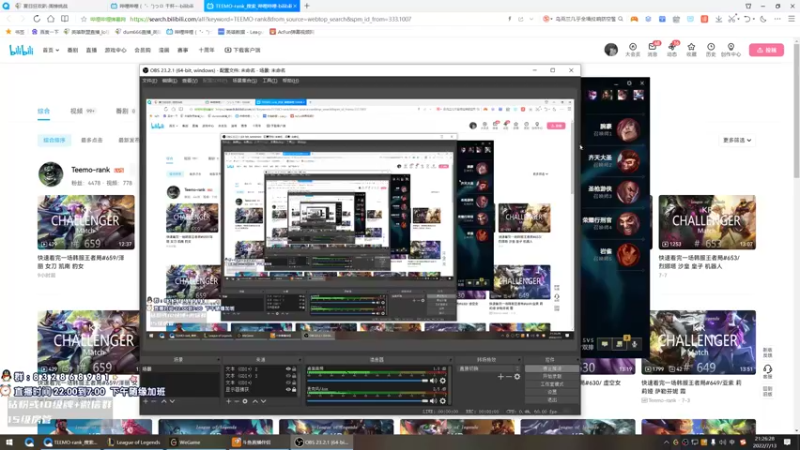Viewport: 800px width, 450px height.
Task: Open OBS 文件 menu
Action: click(x=149, y=81)
